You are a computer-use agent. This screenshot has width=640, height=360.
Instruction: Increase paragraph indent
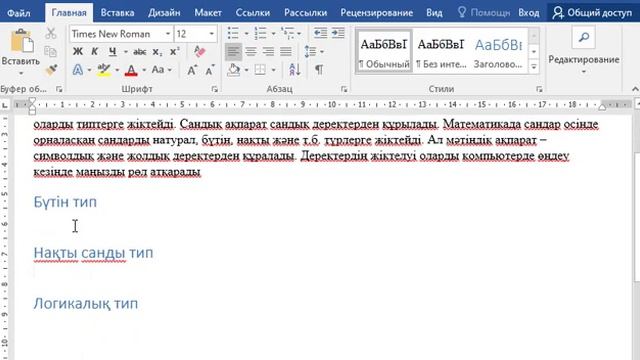(338, 33)
